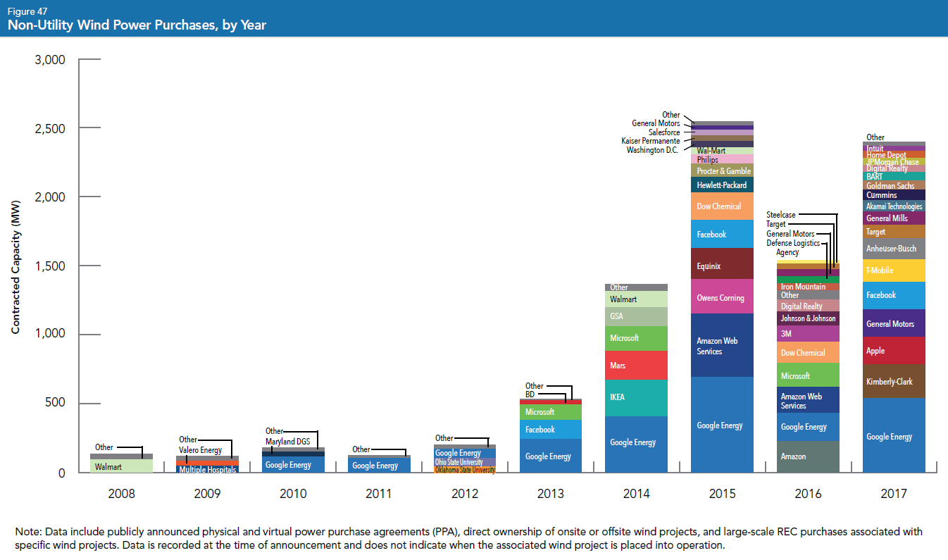The height and width of the screenshot is (560, 948).
Task: Select the GSA segment in the 2014 bar
Action: pyautogui.click(x=637, y=317)
